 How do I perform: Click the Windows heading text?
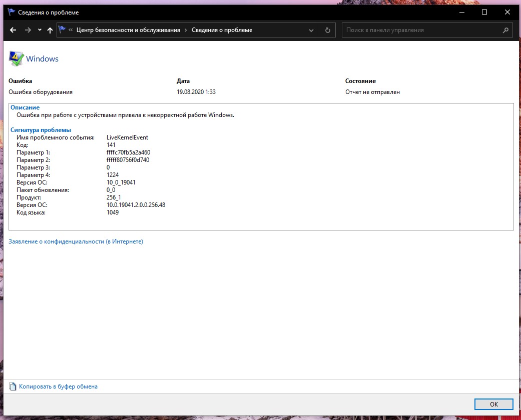42,59
